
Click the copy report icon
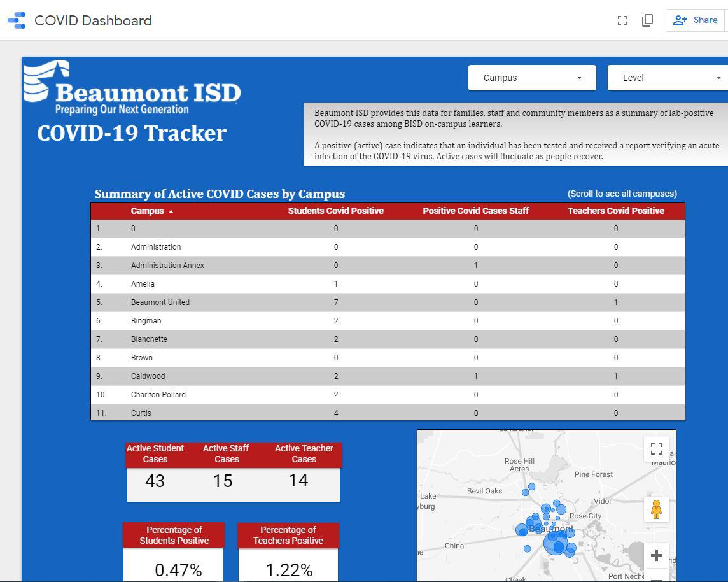pos(647,20)
